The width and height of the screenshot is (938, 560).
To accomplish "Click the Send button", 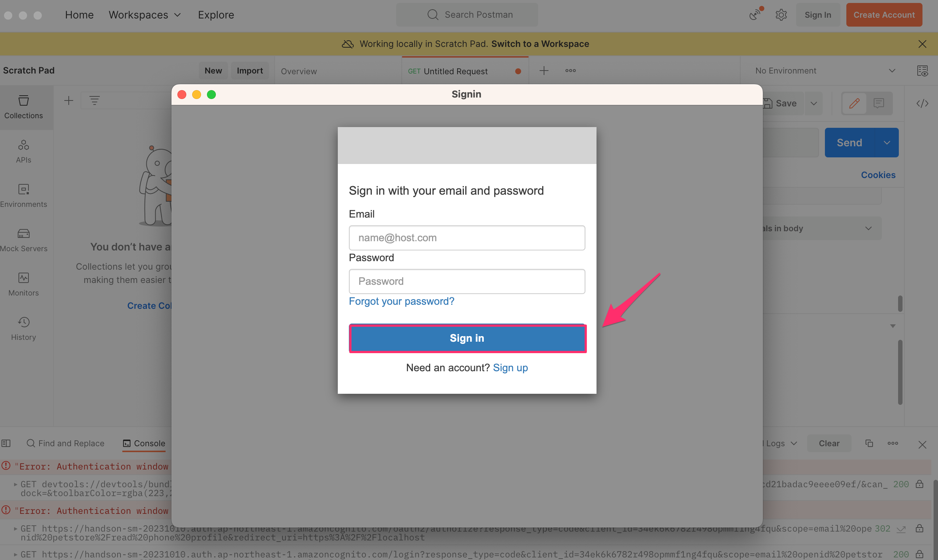I will (850, 143).
